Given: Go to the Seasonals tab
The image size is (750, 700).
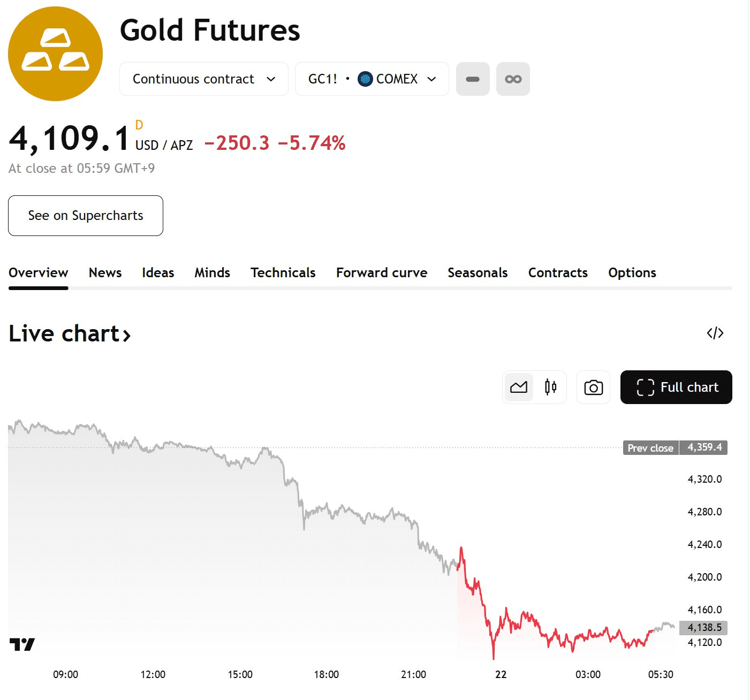Looking at the screenshot, I should tap(478, 273).
